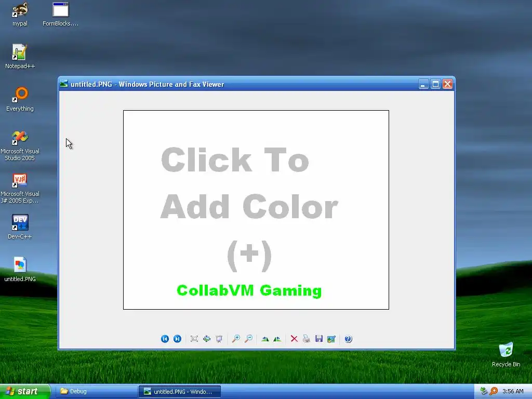
Task: Click the orange magnifier tray icon
Action: pos(494,391)
